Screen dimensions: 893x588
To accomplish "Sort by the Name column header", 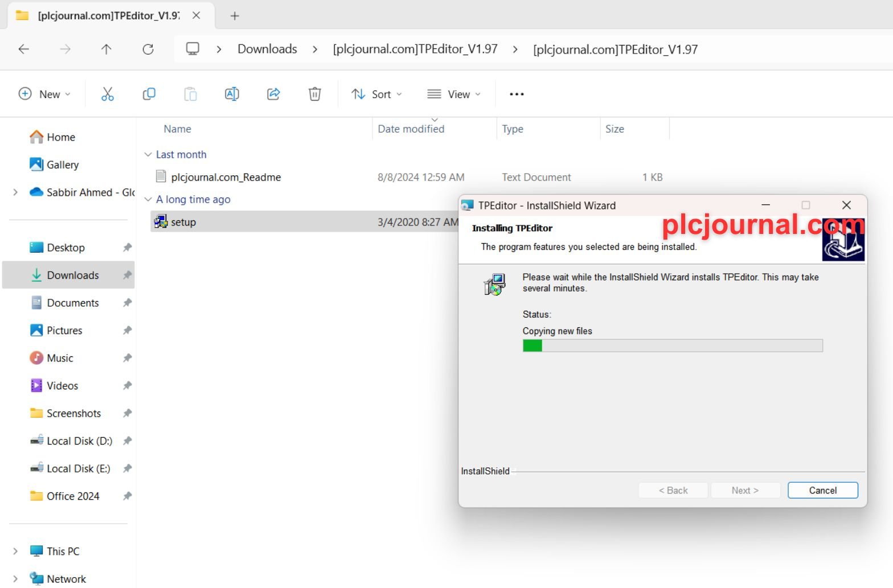I will click(x=177, y=129).
